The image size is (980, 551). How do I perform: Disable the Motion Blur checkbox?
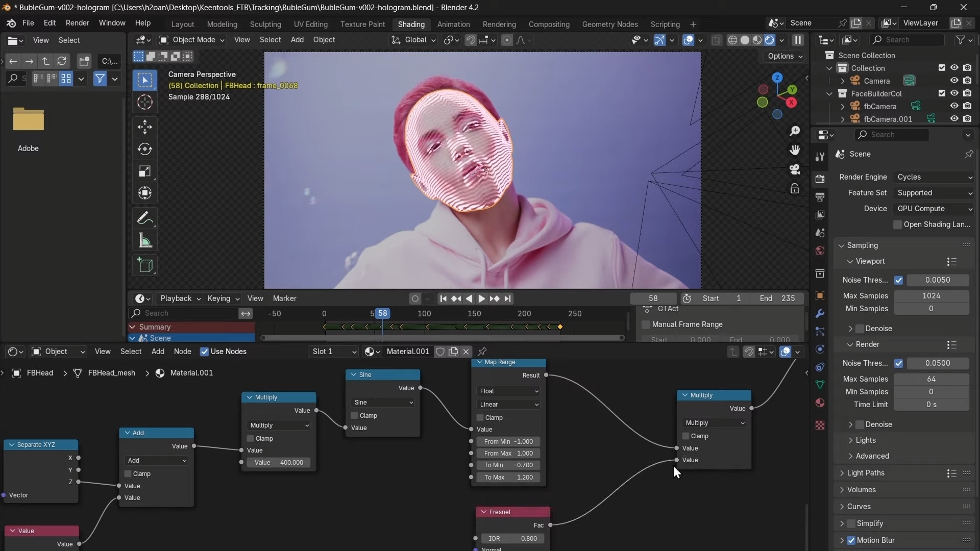tap(851, 540)
